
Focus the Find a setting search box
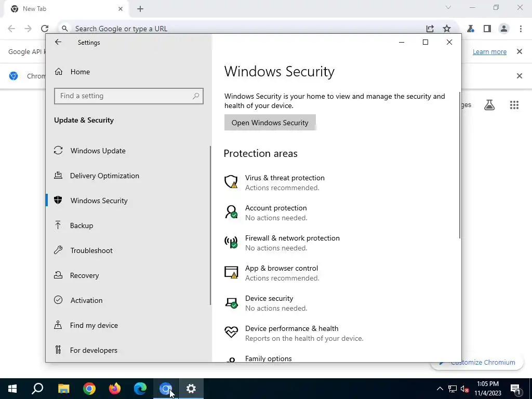[x=129, y=96]
